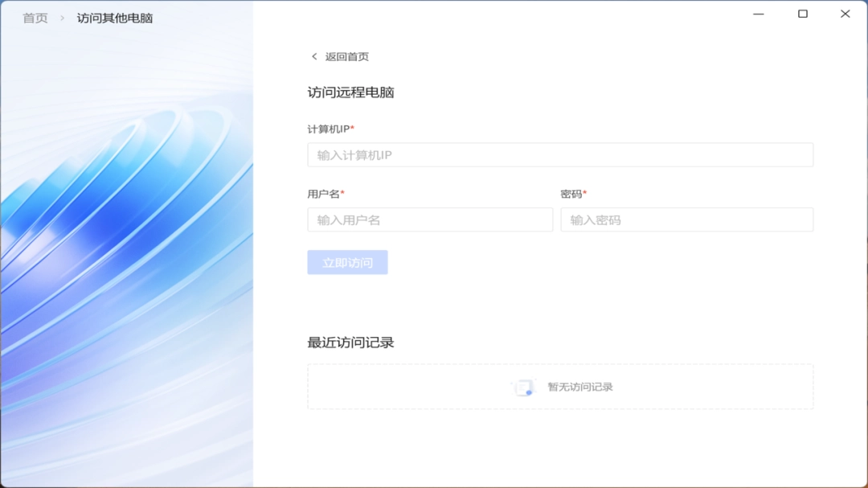Click the 最近访问记录 section title

[351, 341]
